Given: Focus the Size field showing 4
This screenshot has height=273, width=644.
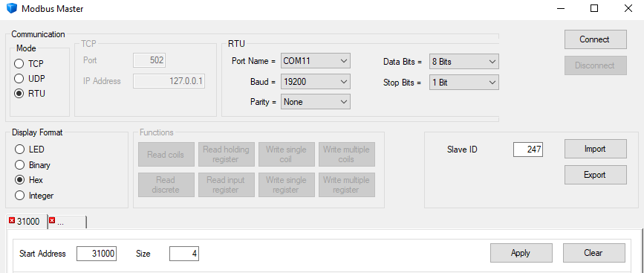Looking at the screenshot, I should [184, 254].
